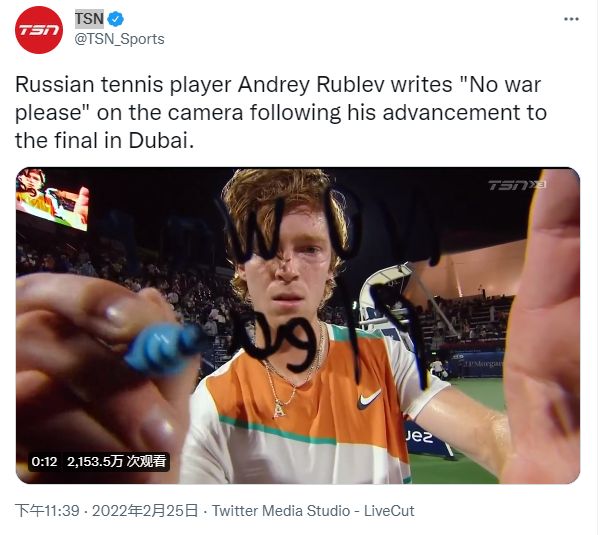This screenshot has height=535, width=600.
Task: Click the open hand on the video's right side
Action: pos(542,330)
